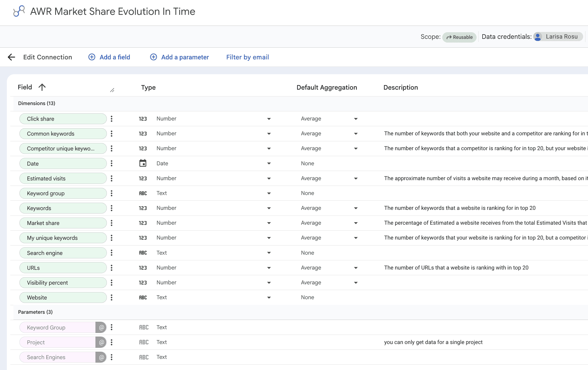Open three-dot menu for Keyword Group parameter
Viewport: 588px width, 370px height.
[111, 327]
